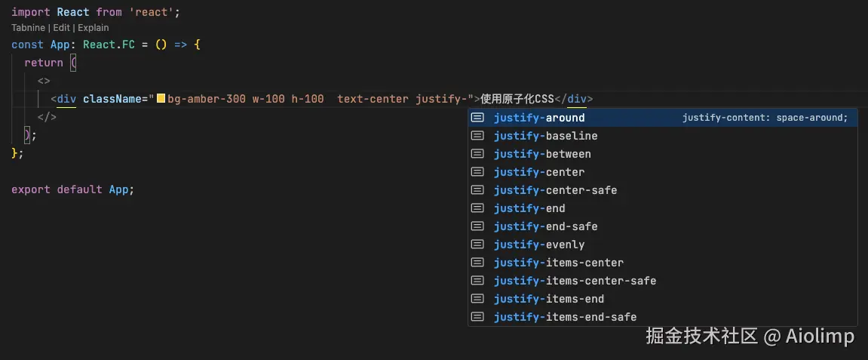Click the Explain code lens link

93,28
